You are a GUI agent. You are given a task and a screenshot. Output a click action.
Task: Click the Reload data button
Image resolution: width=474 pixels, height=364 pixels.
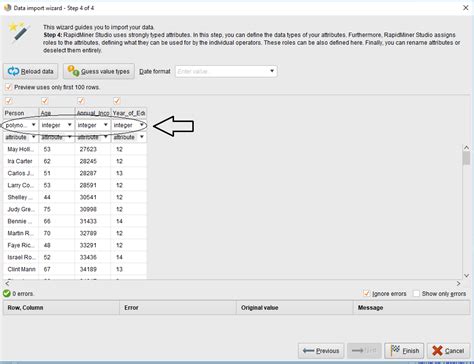tap(31, 71)
